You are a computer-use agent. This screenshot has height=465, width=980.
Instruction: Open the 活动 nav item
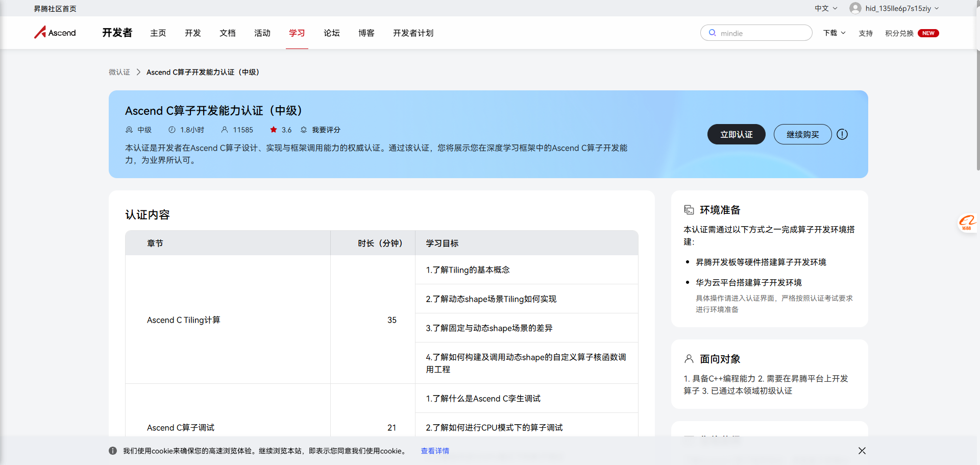coord(262,33)
